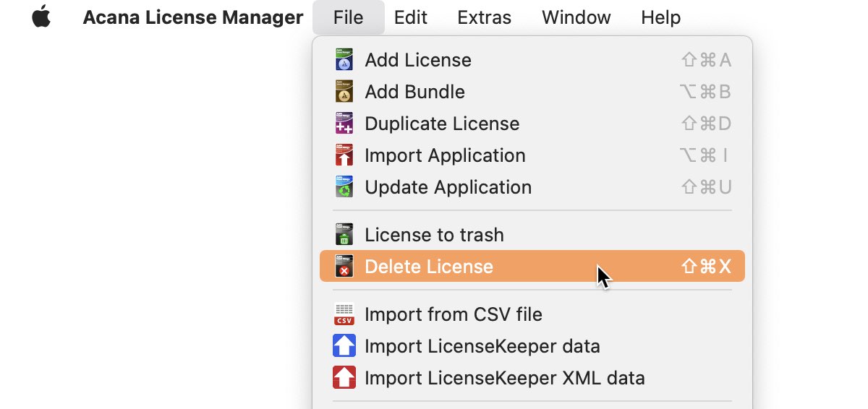Open the Extras menu

(485, 17)
